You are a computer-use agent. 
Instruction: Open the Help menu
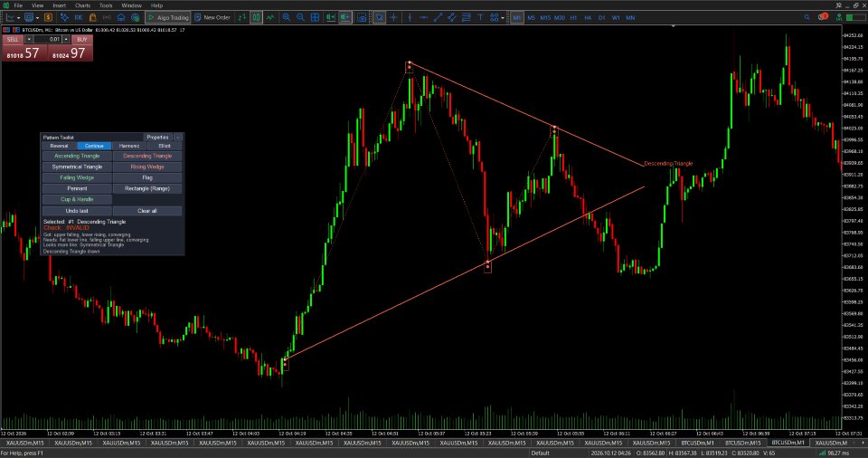pyautogui.click(x=156, y=5)
